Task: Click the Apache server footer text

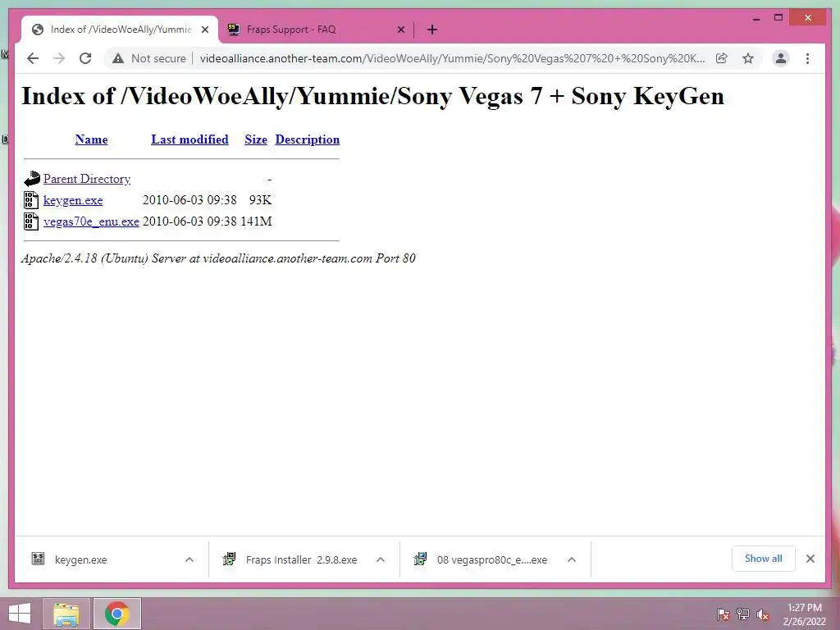Action: click(x=218, y=258)
